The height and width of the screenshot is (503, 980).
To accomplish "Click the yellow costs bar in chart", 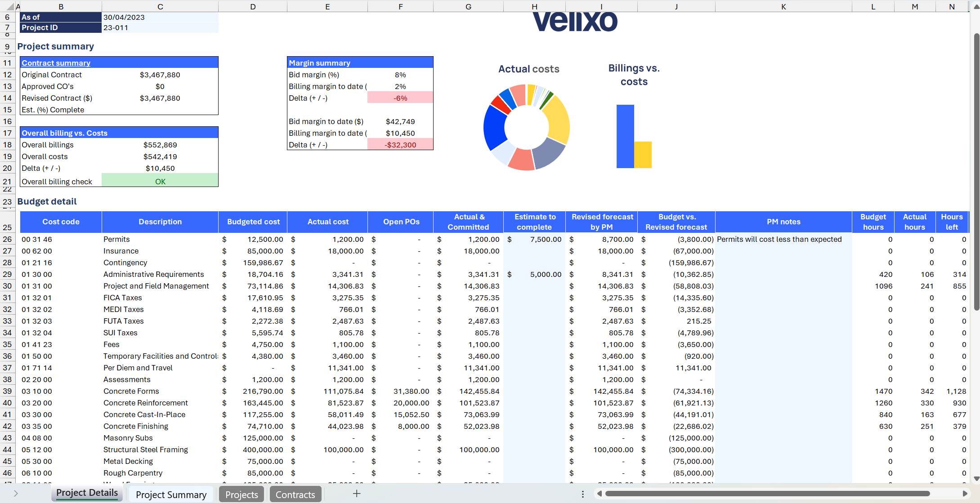I will click(643, 155).
